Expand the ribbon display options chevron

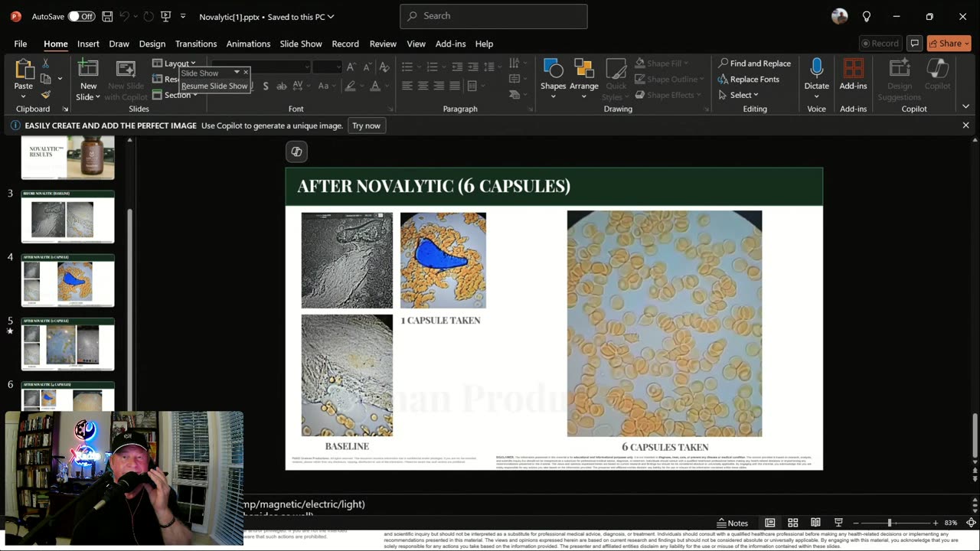[965, 106]
